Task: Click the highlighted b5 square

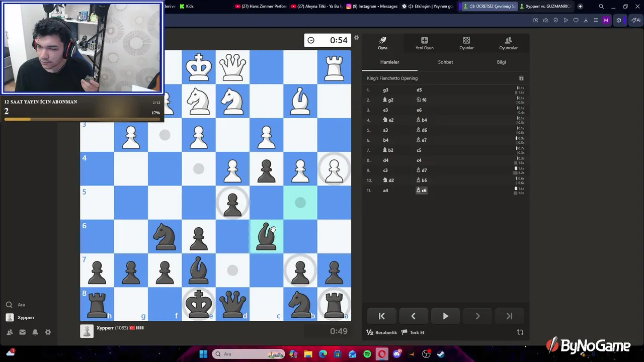Action: coord(300,203)
